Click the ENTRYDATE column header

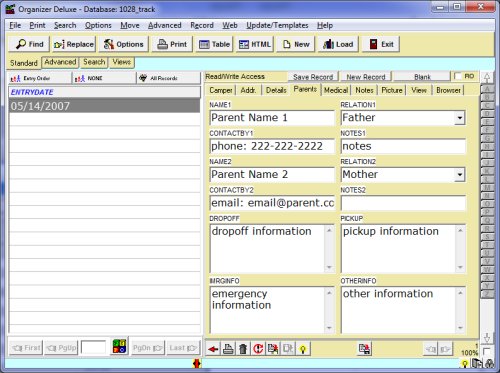click(104, 92)
